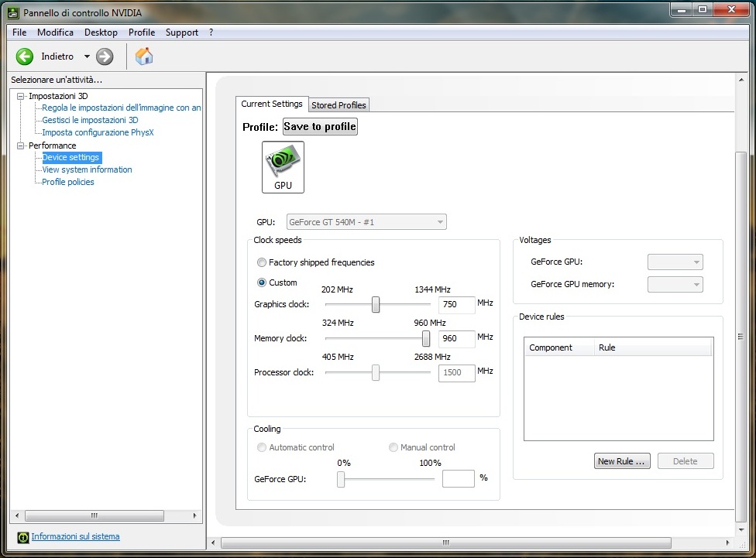Click the Rule column header
The image size is (756, 558).
[x=653, y=347]
